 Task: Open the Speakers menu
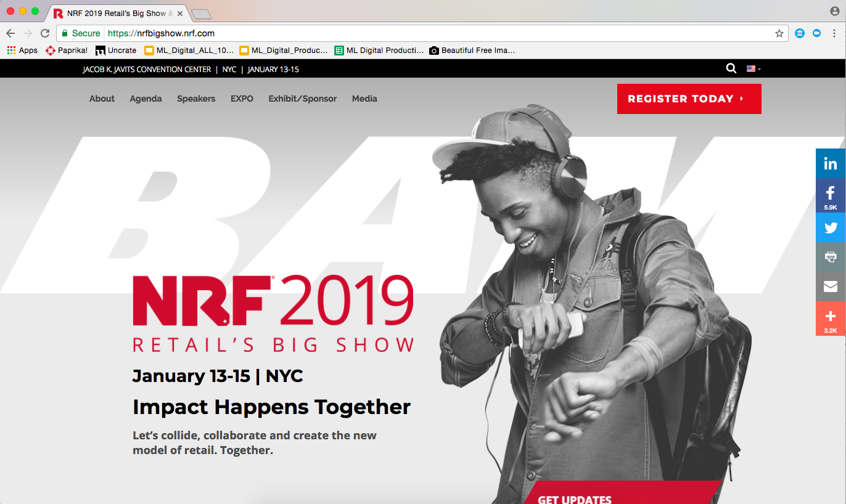click(x=196, y=99)
